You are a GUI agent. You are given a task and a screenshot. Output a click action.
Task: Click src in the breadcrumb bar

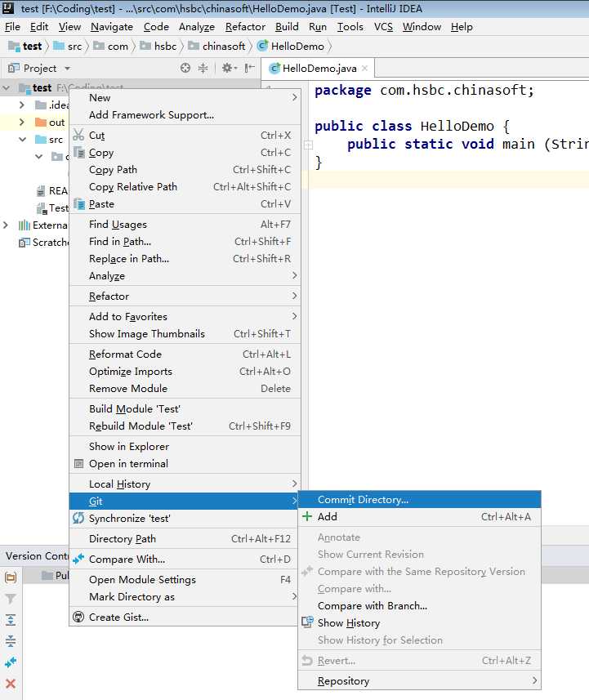(x=74, y=46)
